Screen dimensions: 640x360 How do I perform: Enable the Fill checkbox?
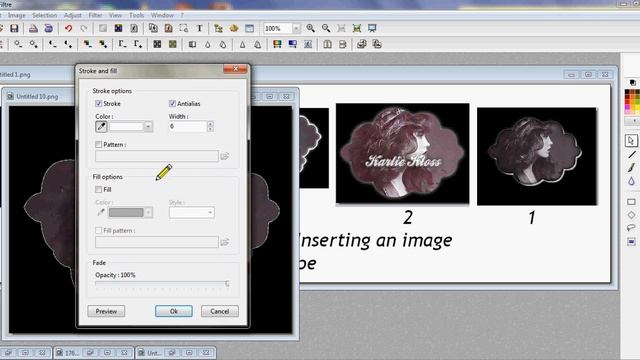click(x=98, y=189)
